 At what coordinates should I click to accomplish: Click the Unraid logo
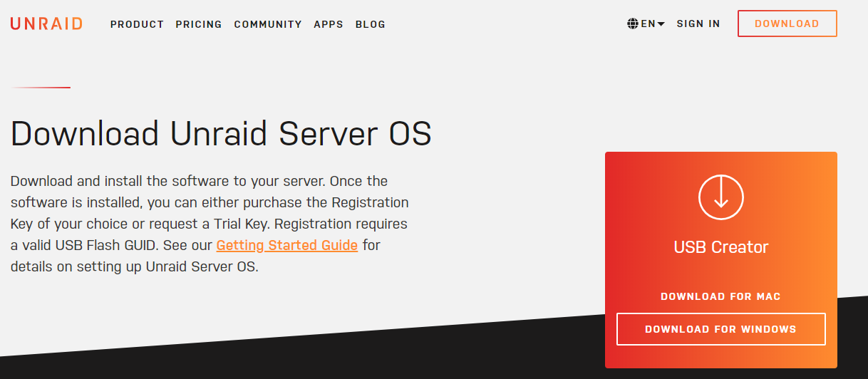46,24
